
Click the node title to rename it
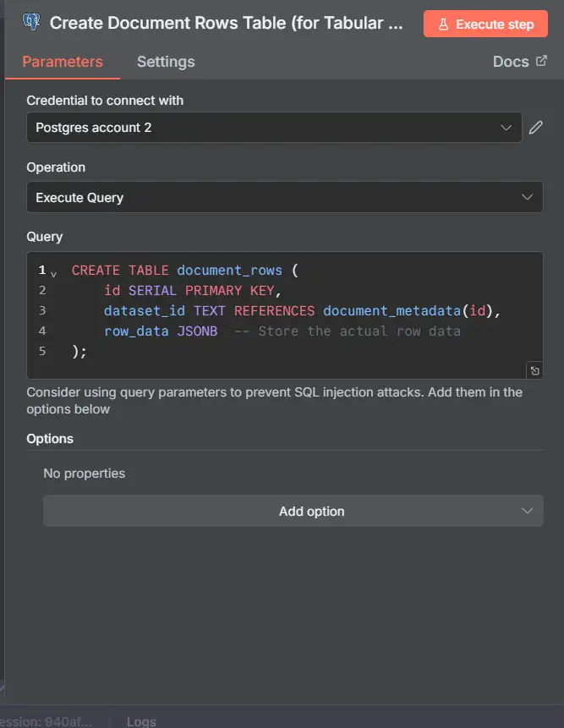[x=226, y=24]
